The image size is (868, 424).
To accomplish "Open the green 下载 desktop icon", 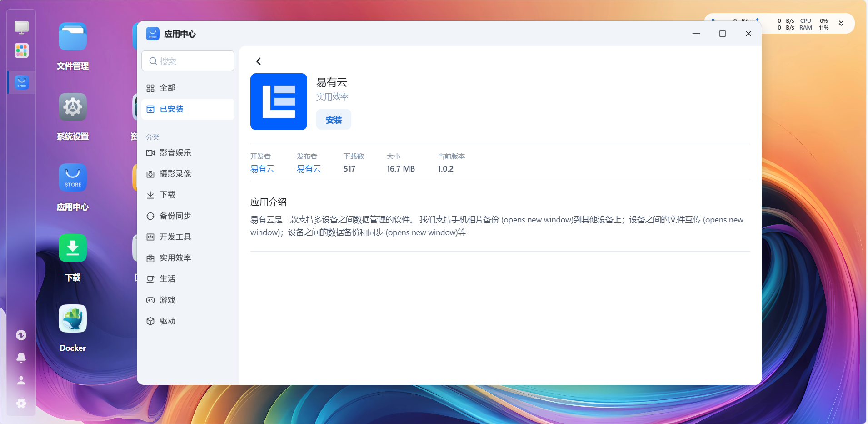I will tap(73, 248).
